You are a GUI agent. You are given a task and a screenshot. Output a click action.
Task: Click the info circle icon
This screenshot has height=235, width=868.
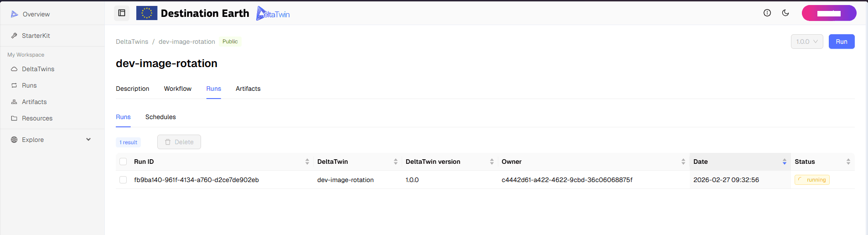[767, 13]
